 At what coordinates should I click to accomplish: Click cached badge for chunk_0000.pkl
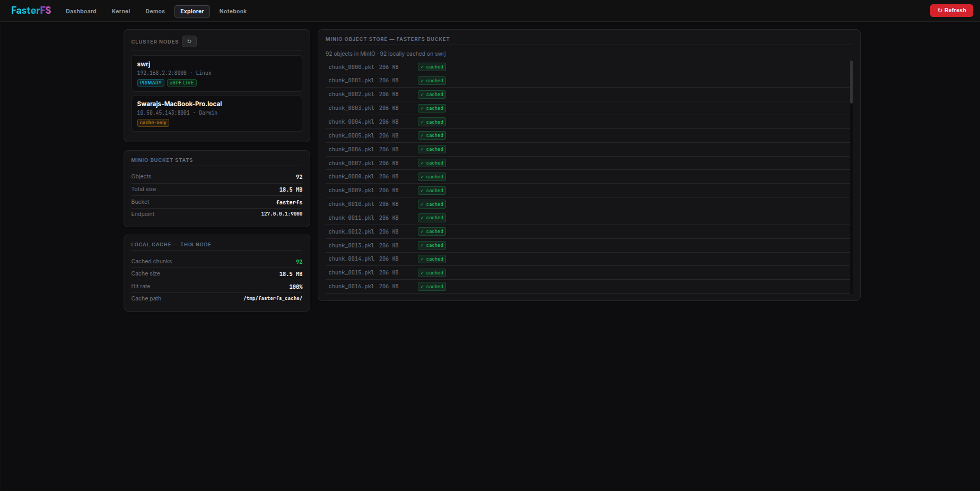pos(432,67)
